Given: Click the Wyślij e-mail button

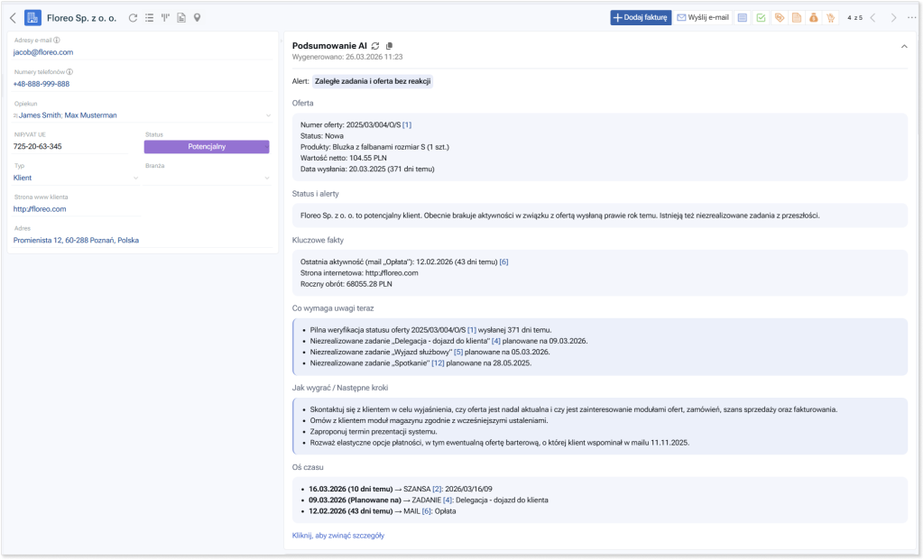Looking at the screenshot, I should click(x=703, y=17).
